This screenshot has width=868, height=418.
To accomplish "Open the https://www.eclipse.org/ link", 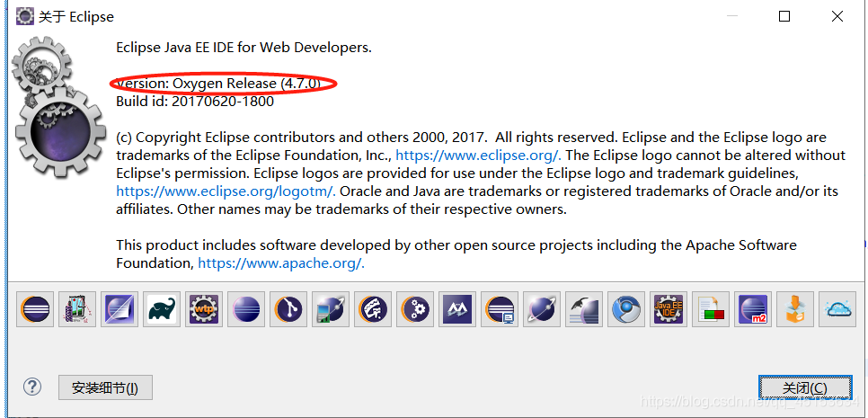I will (x=478, y=155).
